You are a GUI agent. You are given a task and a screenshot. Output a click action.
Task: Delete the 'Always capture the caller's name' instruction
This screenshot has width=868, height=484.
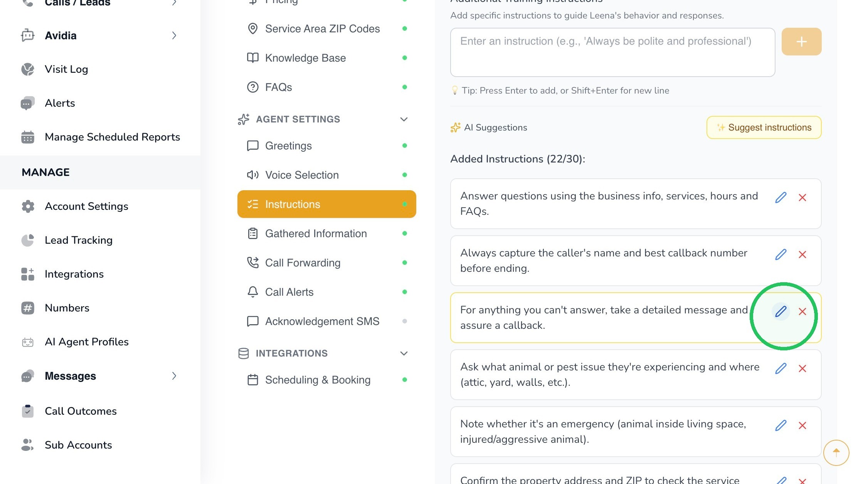[x=802, y=255]
